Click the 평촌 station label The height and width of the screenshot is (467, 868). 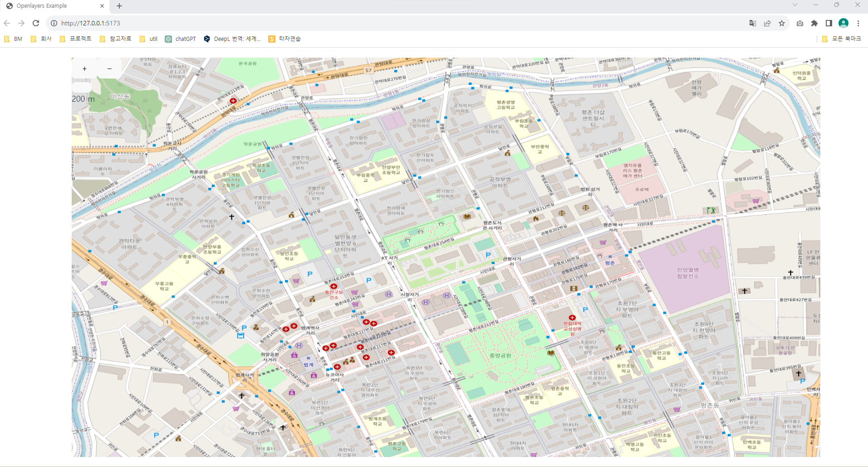[x=610, y=263]
